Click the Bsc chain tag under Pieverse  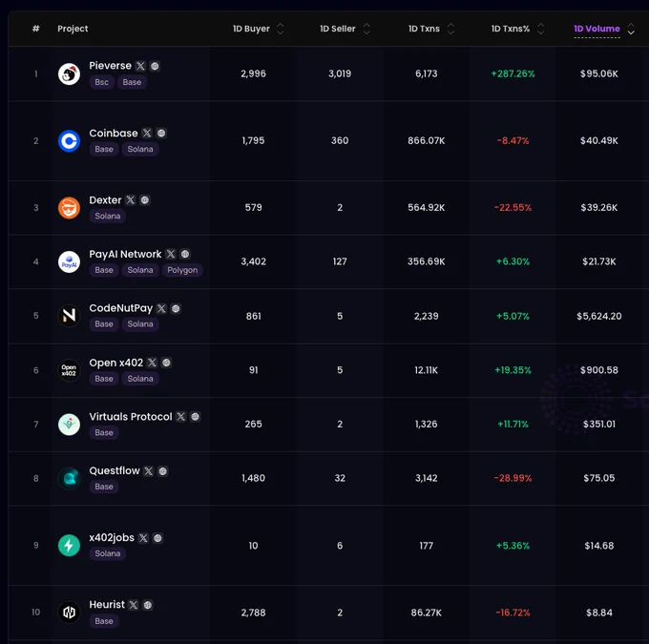tap(101, 82)
